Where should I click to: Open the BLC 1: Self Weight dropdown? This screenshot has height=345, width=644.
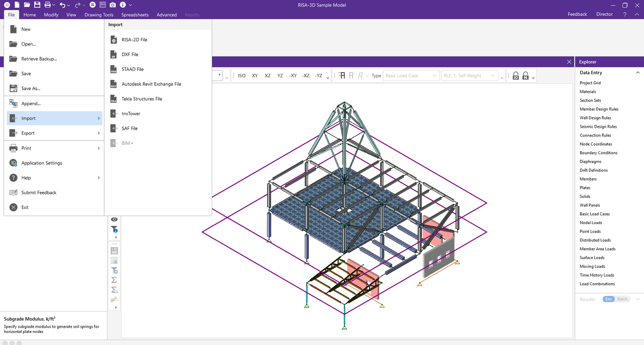point(469,75)
